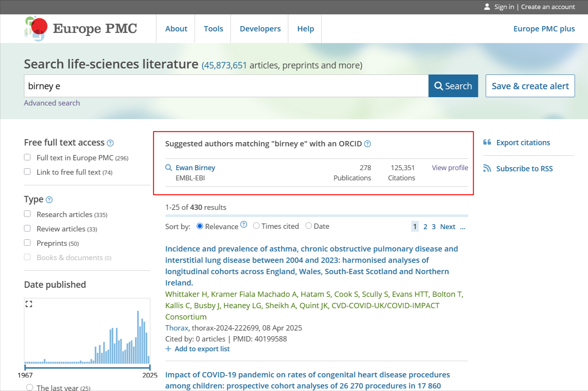
Task: Click the search query input field
Action: [x=226, y=86]
